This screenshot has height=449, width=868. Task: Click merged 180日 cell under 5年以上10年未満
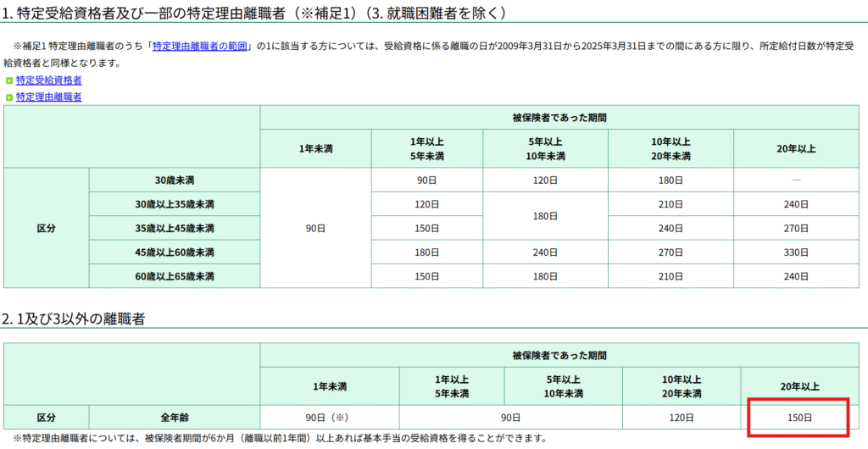coord(545,216)
